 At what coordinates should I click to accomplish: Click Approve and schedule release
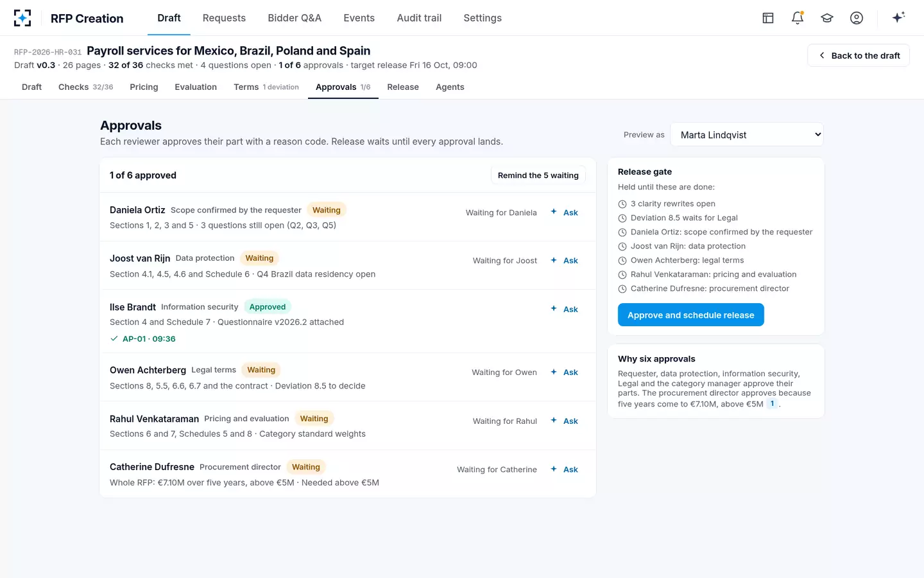[691, 315]
